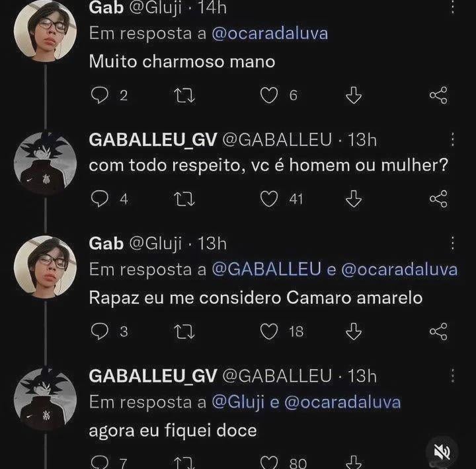The image size is (476, 469).
Task: Like the "Muito charmoso mano" tweet
Action: (268, 96)
